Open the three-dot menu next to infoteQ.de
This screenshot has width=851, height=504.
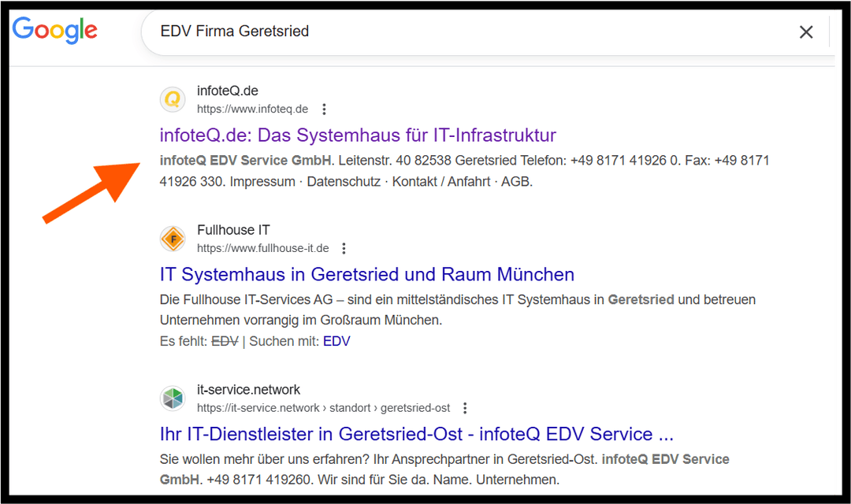[x=324, y=109]
